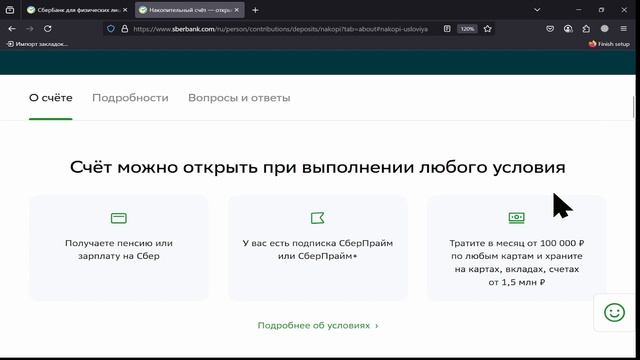Click Finish setup in the bookmarks bar
640x360 pixels.
609,44
